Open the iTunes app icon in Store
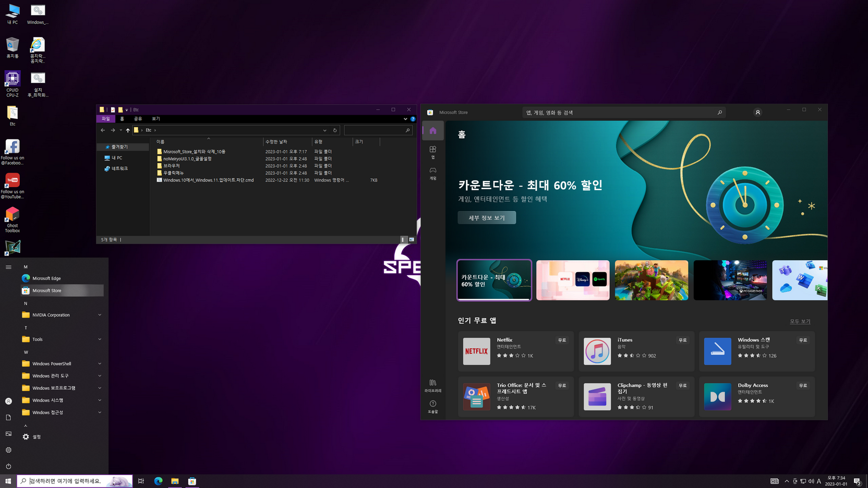 pos(597,351)
